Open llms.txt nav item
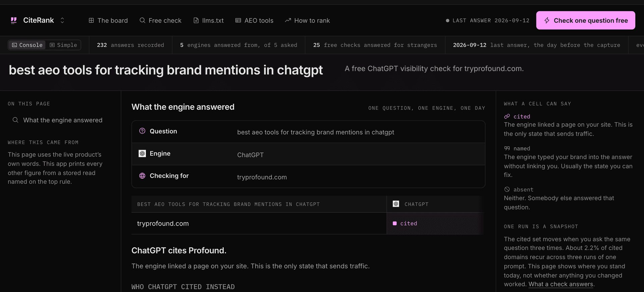644x292 pixels. [x=209, y=20]
